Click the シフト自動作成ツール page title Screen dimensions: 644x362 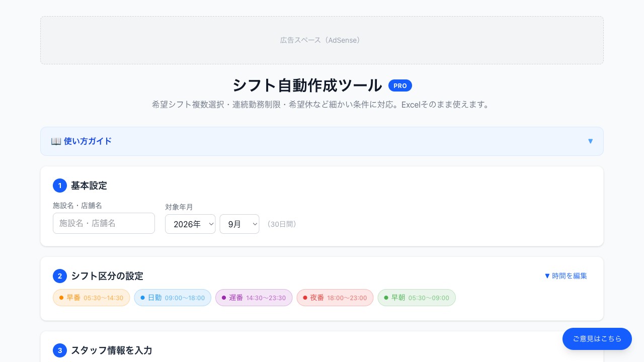[x=307, y=85]
